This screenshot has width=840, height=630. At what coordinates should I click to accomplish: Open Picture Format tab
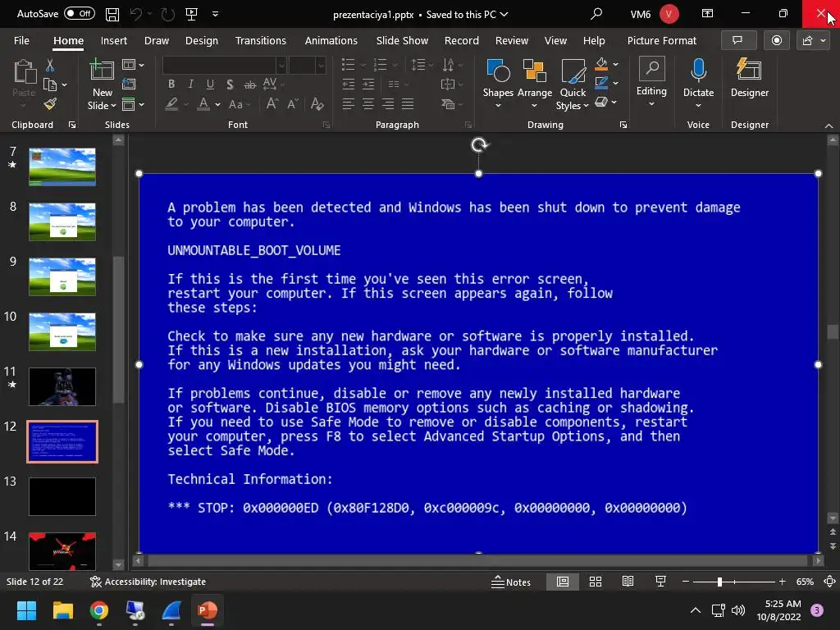(x=662, y=41)
